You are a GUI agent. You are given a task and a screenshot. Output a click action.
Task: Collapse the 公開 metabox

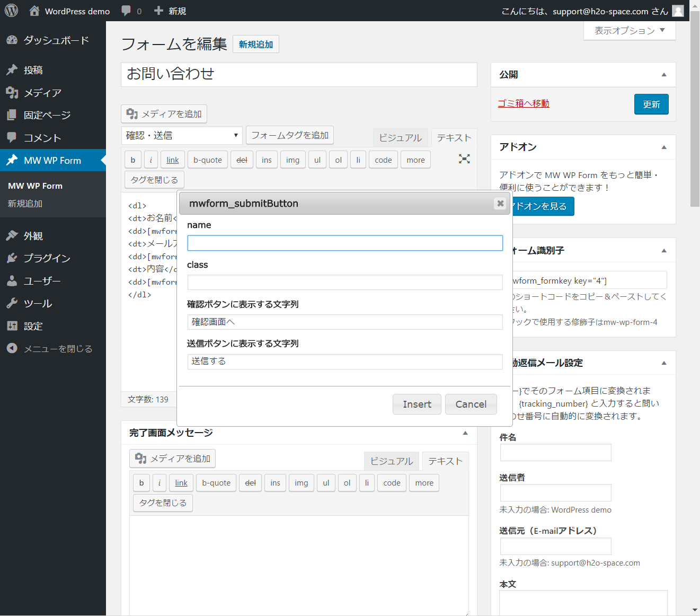pos(663,75)
